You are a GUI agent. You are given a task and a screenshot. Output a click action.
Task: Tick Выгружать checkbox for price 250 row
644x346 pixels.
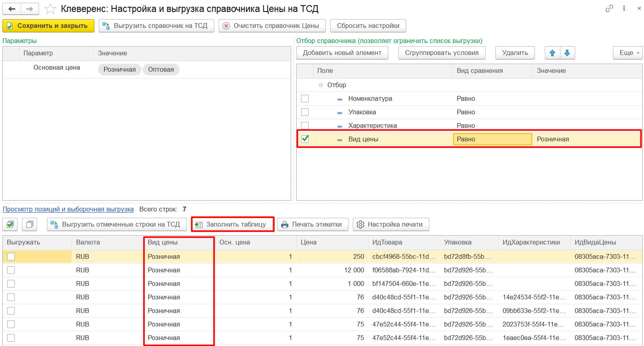point(11,257)
